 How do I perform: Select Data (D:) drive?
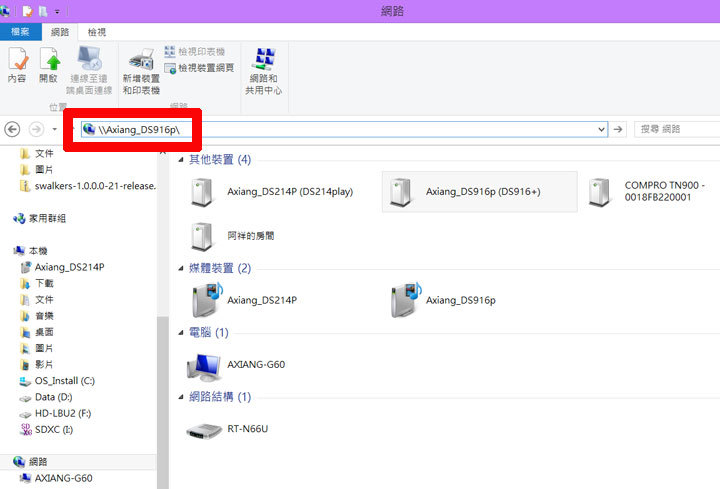[x=46, y=397]
